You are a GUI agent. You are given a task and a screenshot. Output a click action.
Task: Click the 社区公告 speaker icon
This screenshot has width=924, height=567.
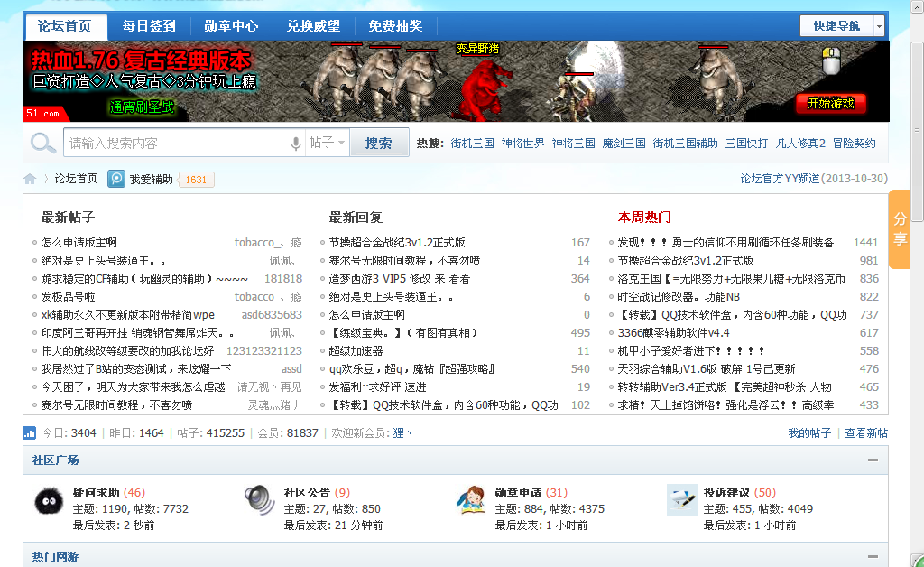[x=259, y=500]
